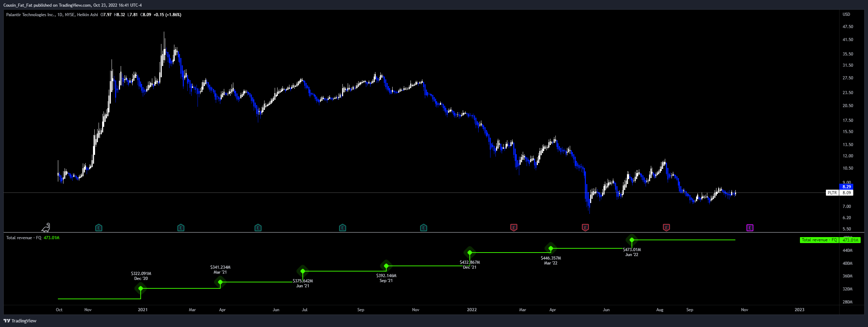Click the Aug label on time axis
Viewport: 868px width, 327px height.
pyautogui.click(x=660, y=310)
